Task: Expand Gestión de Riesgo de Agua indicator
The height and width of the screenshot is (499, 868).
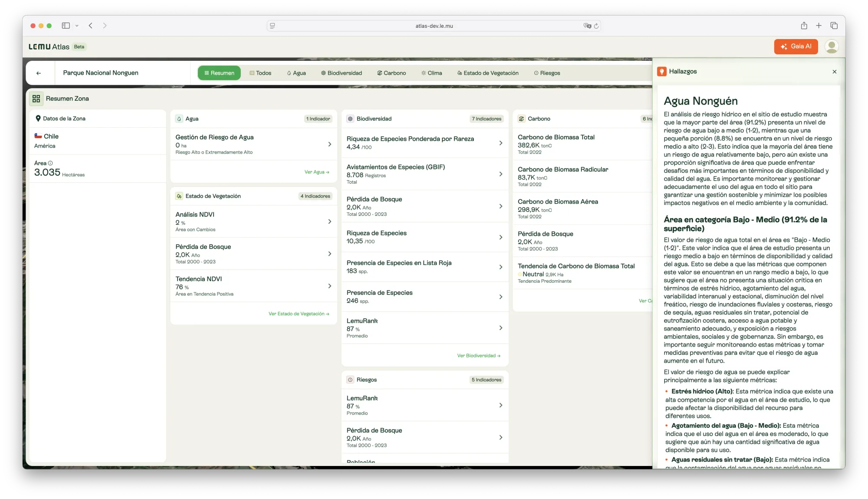Action: tap(329, 144)
